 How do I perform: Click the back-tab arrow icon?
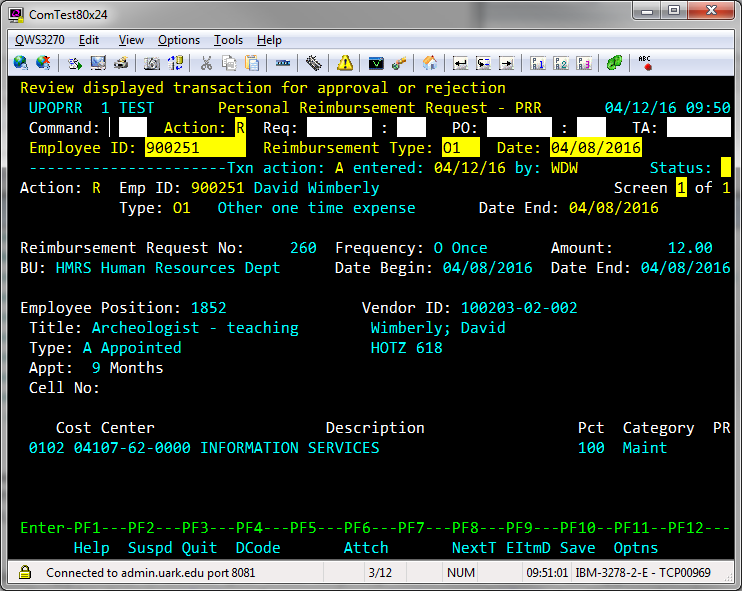(x=483, y=63)
